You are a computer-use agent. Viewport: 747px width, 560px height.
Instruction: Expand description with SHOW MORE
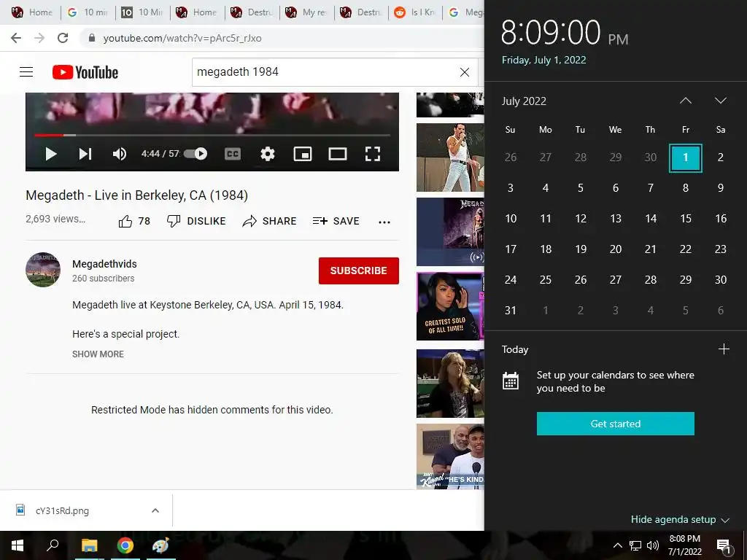click(98, 354)
